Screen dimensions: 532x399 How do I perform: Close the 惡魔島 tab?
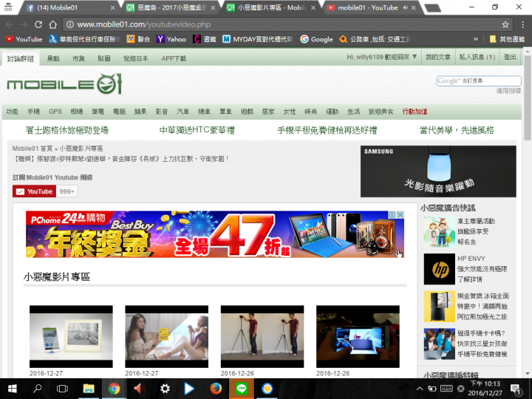click(213, 7)
